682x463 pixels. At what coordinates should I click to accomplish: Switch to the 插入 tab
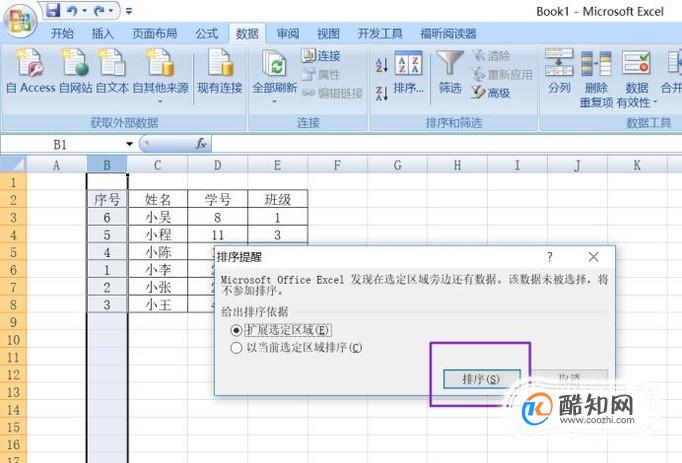click(103, 34)
